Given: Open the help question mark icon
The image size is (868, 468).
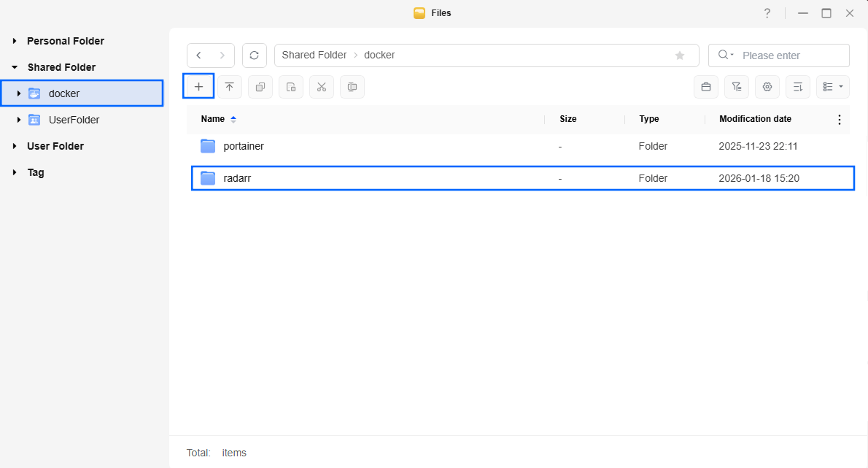Looking at the screenshot, I should click(x=767, y=13).
